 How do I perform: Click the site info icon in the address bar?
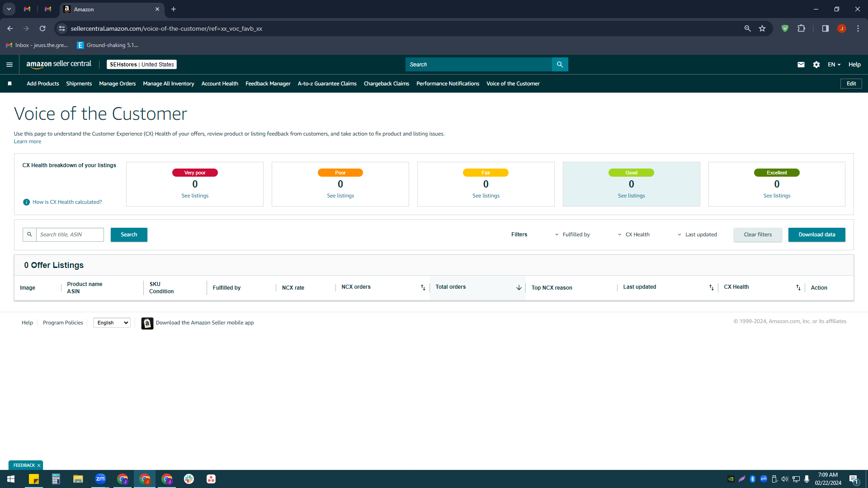click(x=62, y=28)
